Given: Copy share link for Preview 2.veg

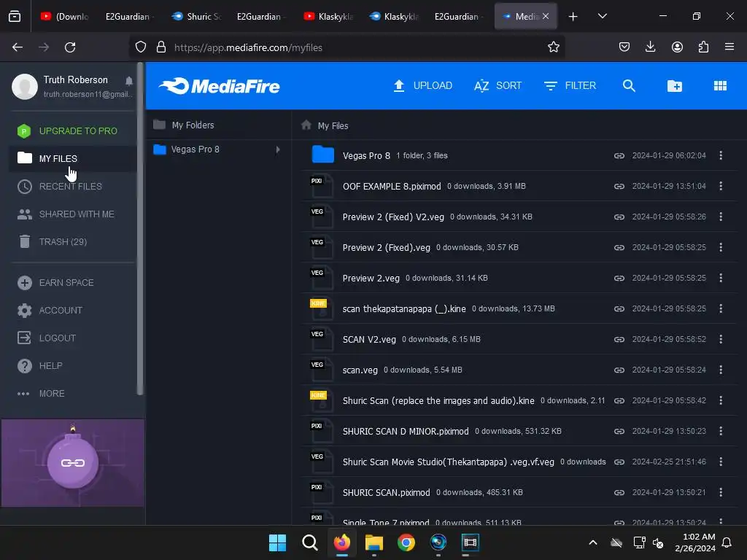Looking at the screenshot, I should pyautogui.click(x=619, y=278).
